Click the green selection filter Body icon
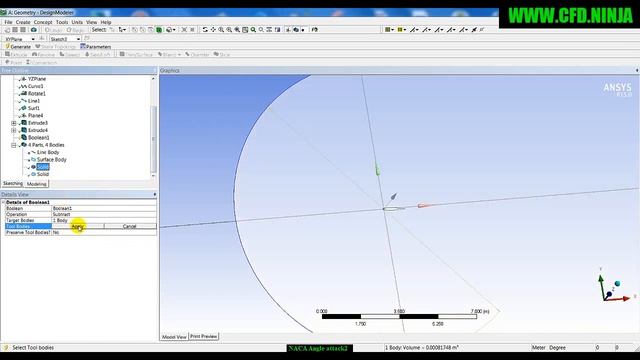Screen dimensions: 640x360 pos(159,30)
